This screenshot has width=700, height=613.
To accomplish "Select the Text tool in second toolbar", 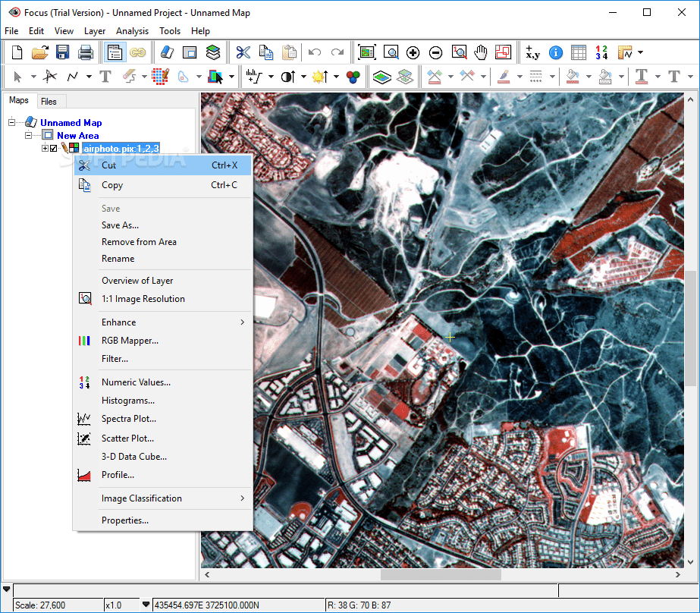I will click(x=105, y=77).
